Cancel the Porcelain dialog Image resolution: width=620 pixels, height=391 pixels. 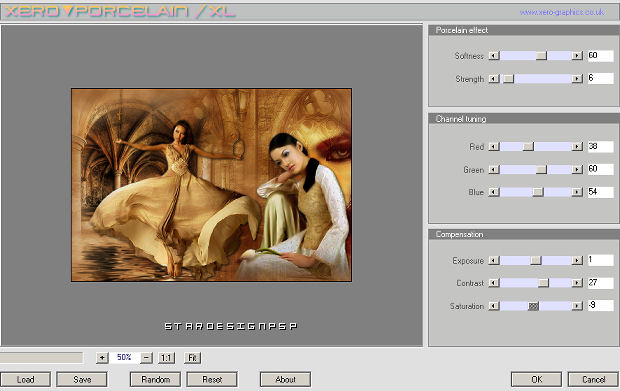point(594,380)
